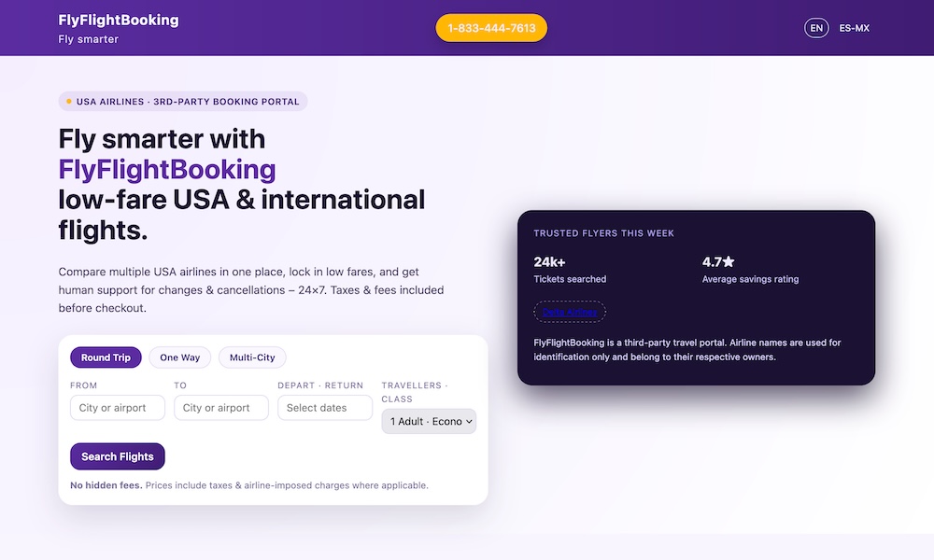Choose the Multi-City trip type
This screenshot has height=560, width=934.
point(252,357)
